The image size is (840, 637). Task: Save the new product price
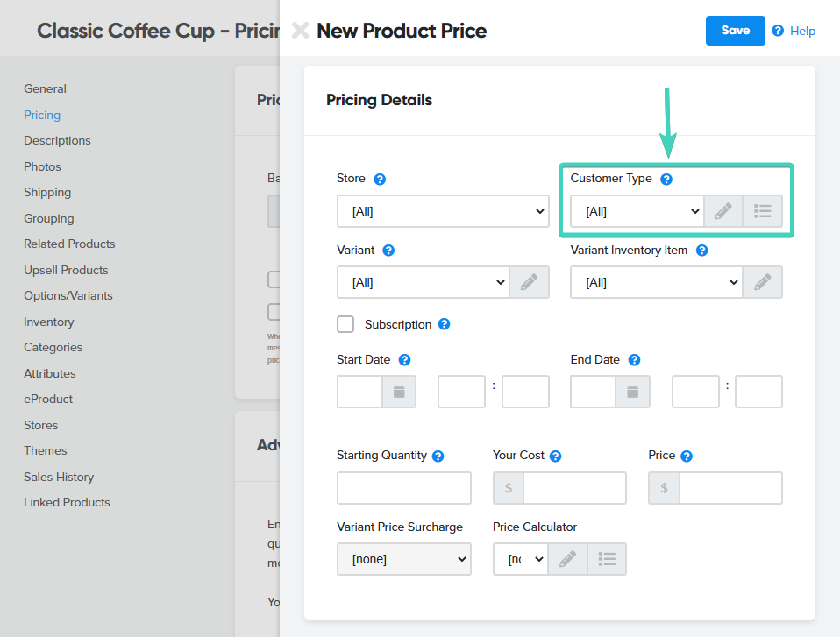735,31
